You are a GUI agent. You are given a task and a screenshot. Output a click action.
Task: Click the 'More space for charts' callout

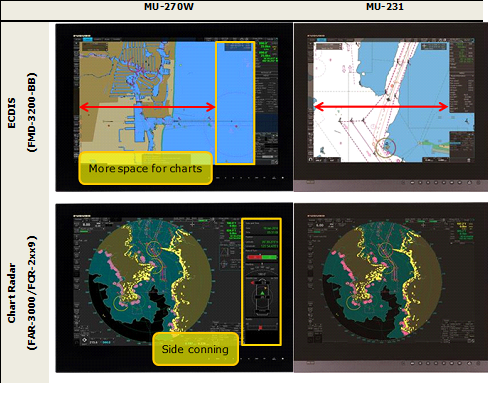(x=145, y=168)
